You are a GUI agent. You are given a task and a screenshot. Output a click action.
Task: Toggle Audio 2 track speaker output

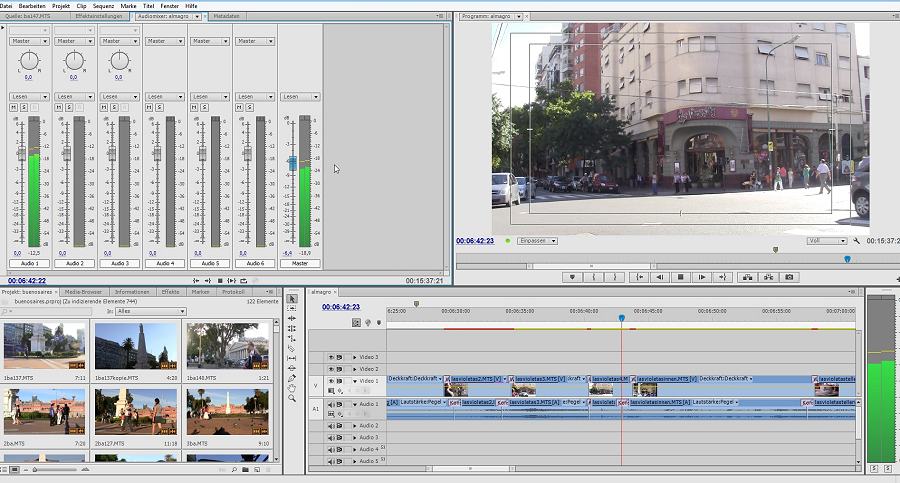[331, 426]
